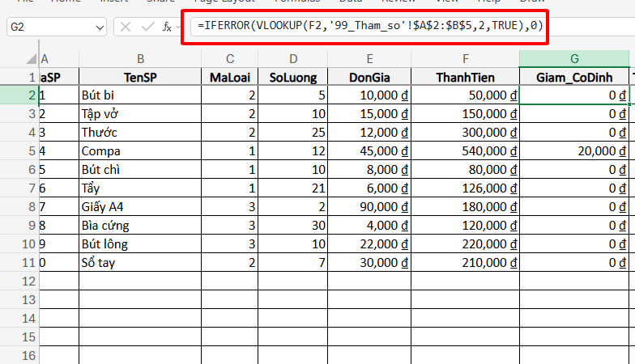Viewport: 635px width, 364px height.
Task: Open the Name Box dropdown arrow
Action: coord(99,28)
